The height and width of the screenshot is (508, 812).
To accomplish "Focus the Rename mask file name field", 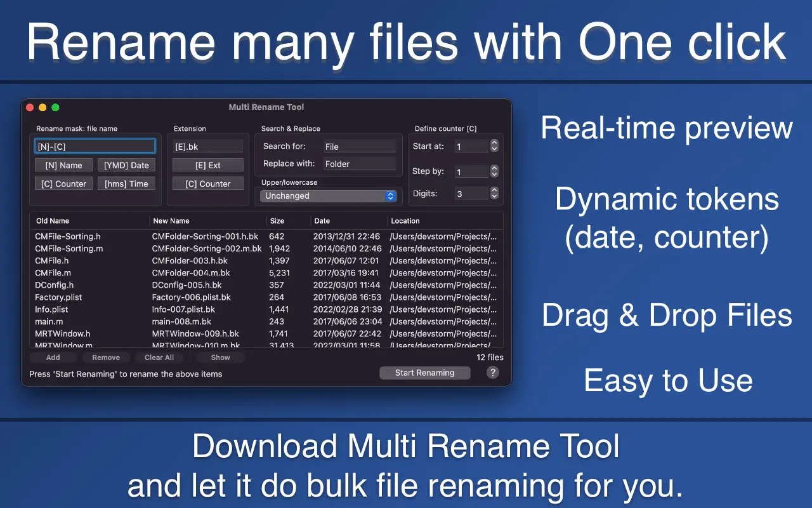I will pyautogui.click(x=95, y=146).
